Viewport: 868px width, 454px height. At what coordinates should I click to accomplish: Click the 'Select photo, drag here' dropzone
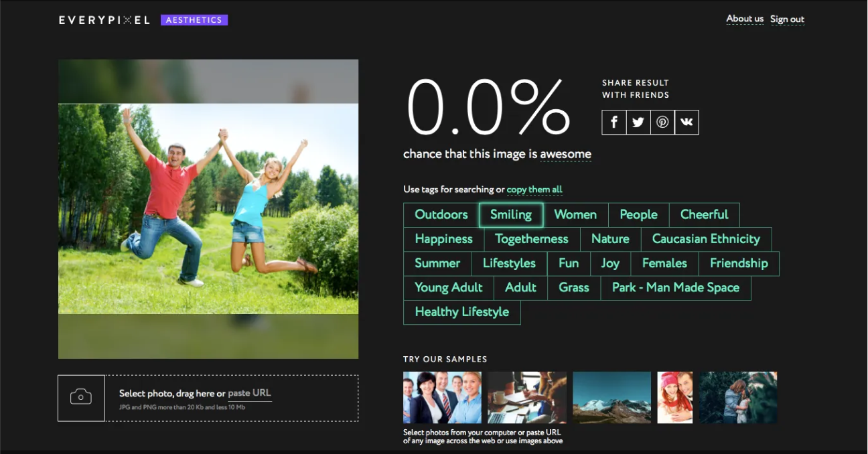(x=208, y=398)
